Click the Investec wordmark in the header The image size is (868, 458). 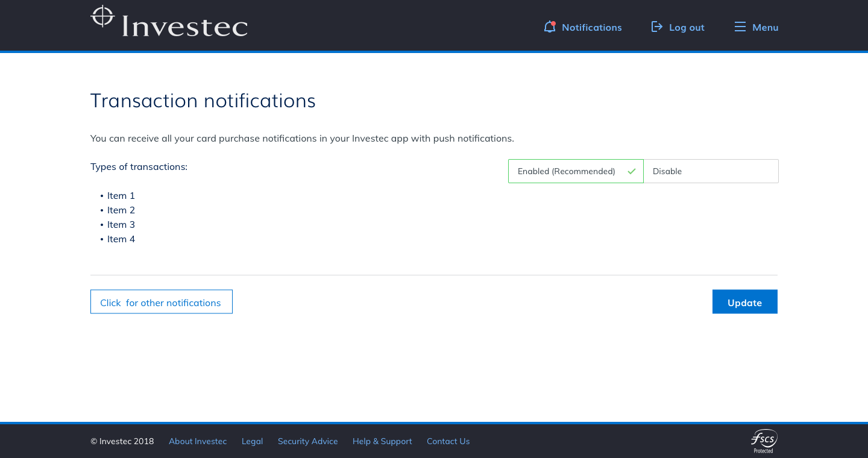[184, 27]
